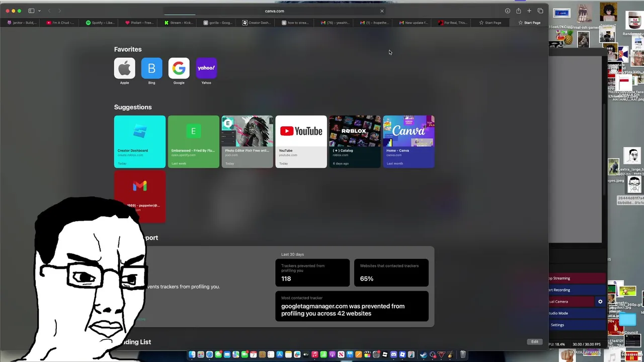This screenshot has width=644, height=362.
Task: Open Discord from the Dock
Action: point(393,354)
